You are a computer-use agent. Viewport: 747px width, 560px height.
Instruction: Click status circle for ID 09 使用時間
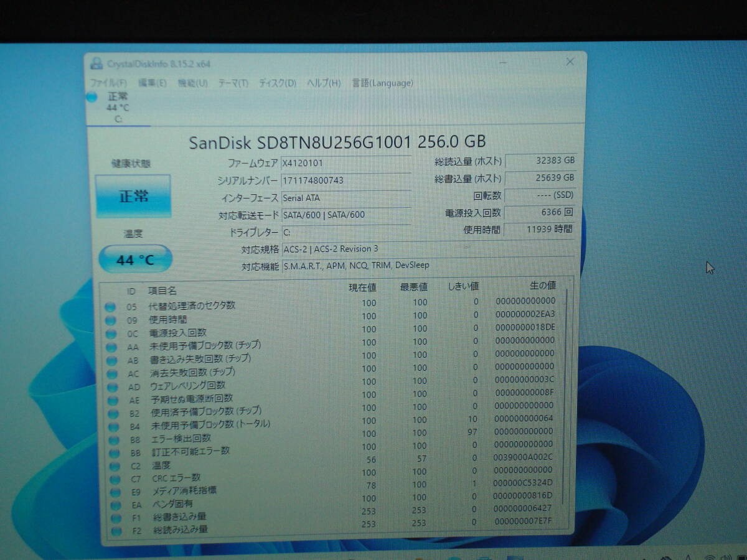click(110, 320)
